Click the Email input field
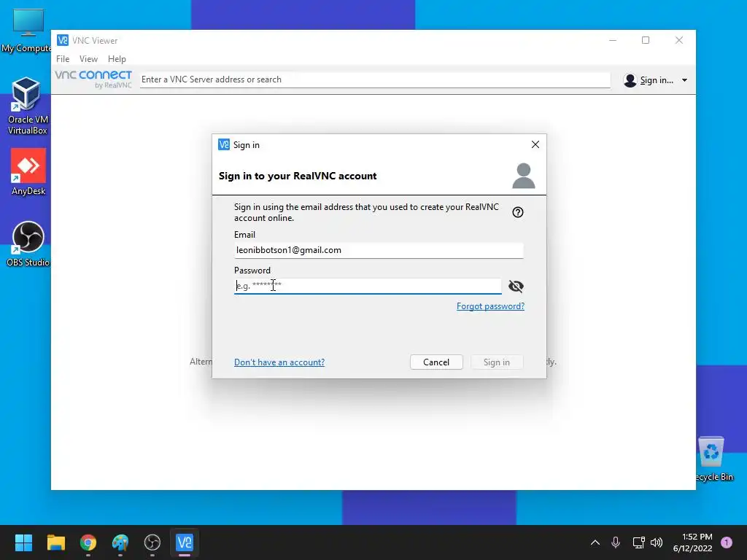The width and height of the screenshot is (747, 560). pyautogui.click(x=379, y=251)
